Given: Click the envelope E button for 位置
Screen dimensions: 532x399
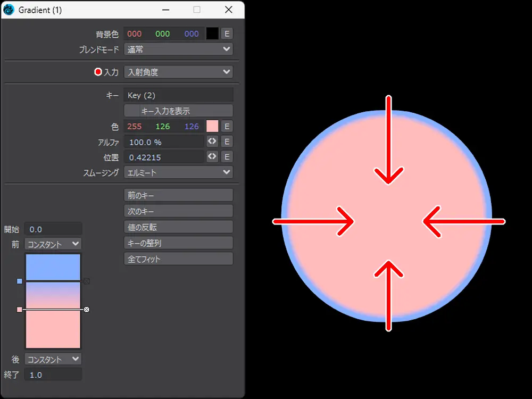Looking at the screenshot, I should click(x=227, y=157).
